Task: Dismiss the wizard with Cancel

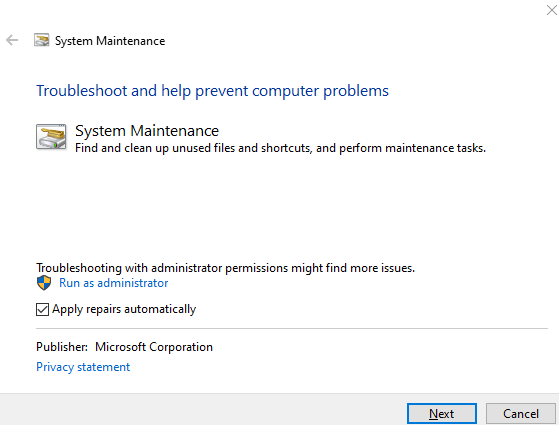Action: pyautogui.click(x=520, y=414)
